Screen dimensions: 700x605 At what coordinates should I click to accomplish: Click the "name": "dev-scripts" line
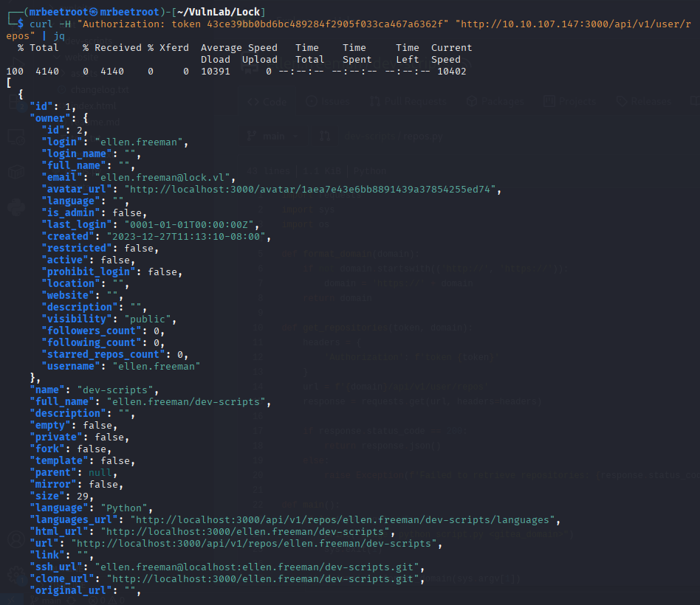(94, 390)
